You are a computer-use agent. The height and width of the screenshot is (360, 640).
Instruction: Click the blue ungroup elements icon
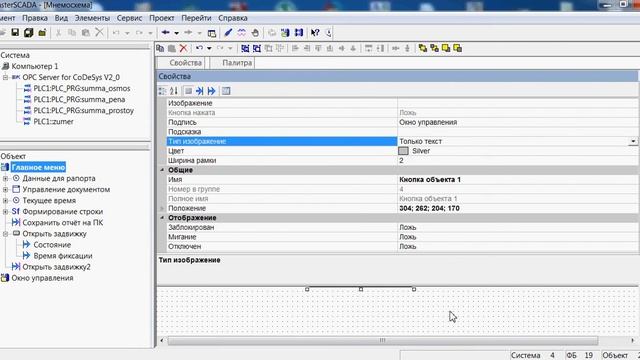pos(257,48)
